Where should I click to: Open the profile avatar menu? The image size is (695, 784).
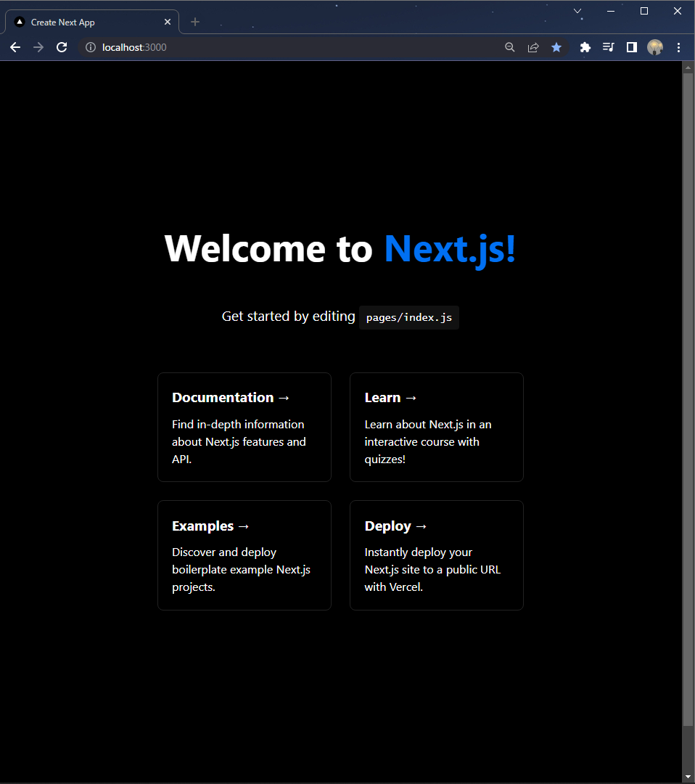655,47
